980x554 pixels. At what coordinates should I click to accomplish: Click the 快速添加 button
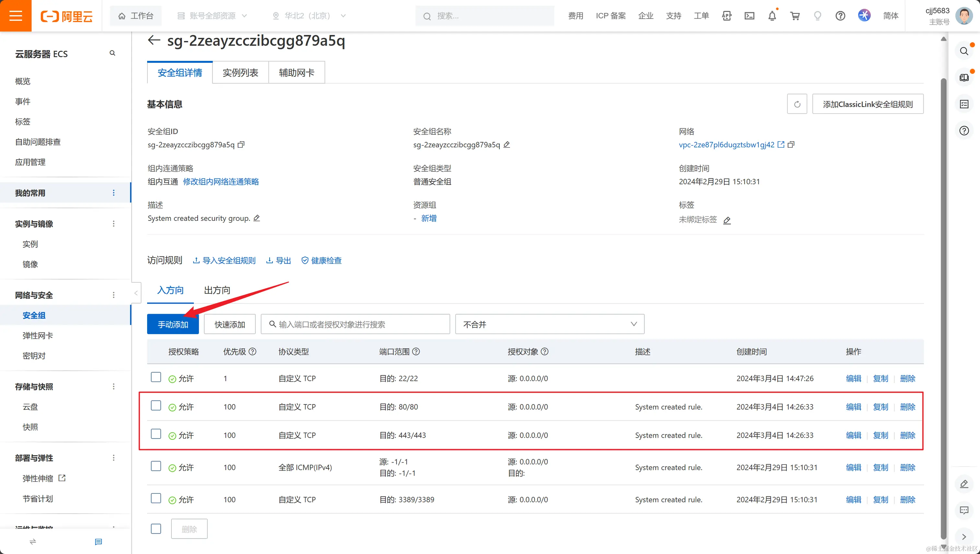229,324
